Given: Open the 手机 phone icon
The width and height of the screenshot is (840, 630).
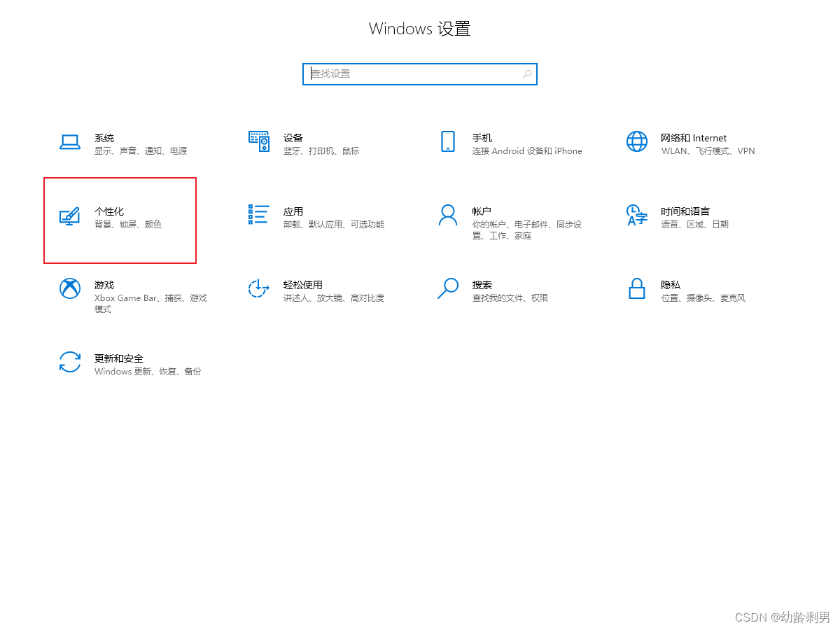Looking at the screenshot, I should coord(448,141).
